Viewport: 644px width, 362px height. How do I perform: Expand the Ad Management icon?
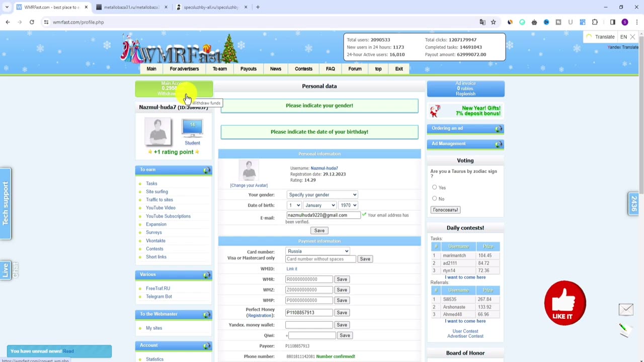click(498, 144)
